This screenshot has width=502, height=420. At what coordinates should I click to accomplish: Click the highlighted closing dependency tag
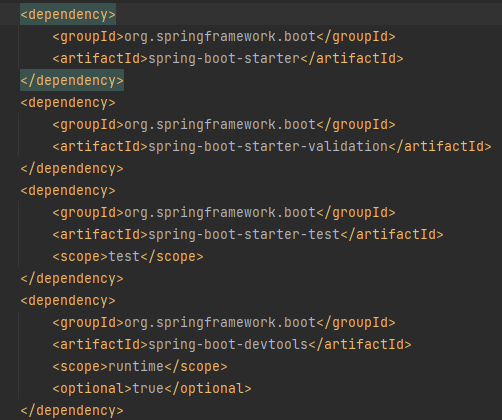tap(72, 81)
